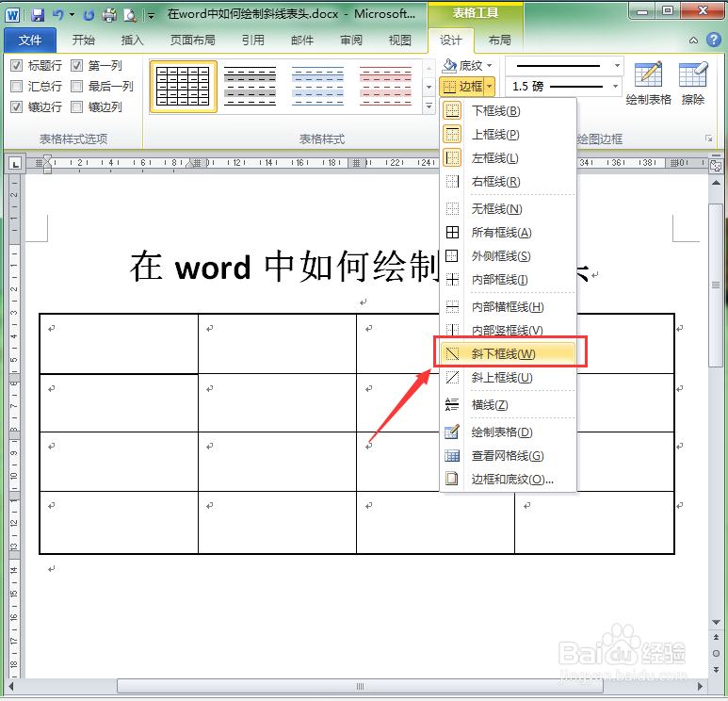This screenshot has height=701, width=728.
Task: Click the print preview magnifier icon
Action: 130,15
